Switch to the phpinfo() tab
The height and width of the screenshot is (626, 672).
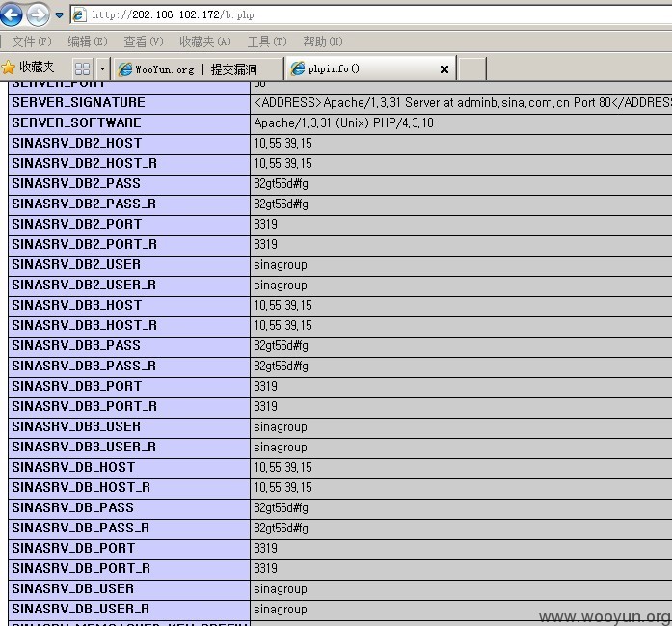(370, 68)
